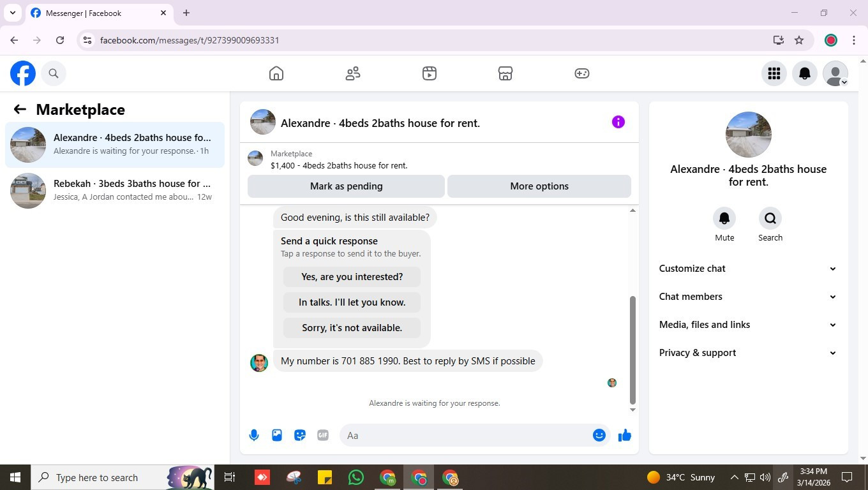868x490 pixels.
Task: Open conversation information purple icon
Action: [x=618, y=122]
